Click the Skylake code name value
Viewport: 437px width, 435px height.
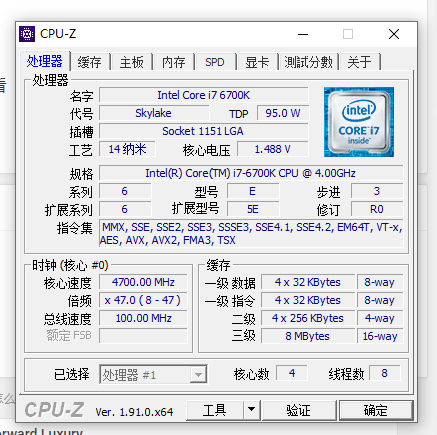(154, 113)
